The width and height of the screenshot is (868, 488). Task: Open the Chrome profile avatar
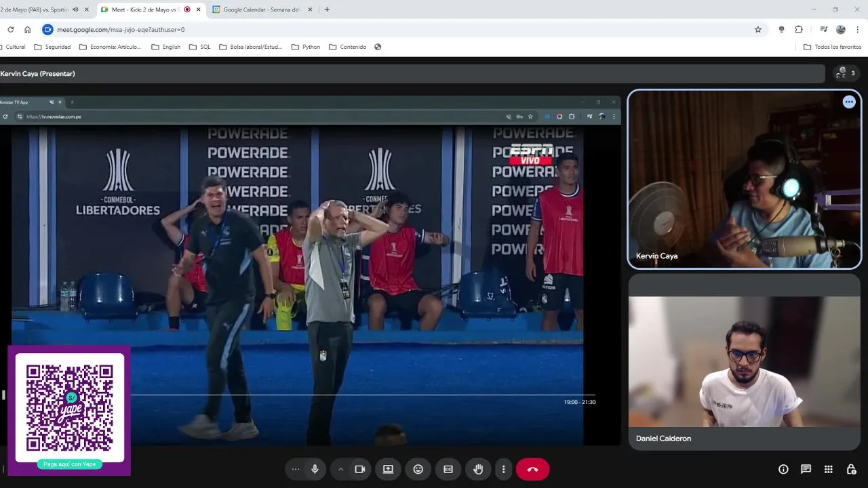coord(841,29)
